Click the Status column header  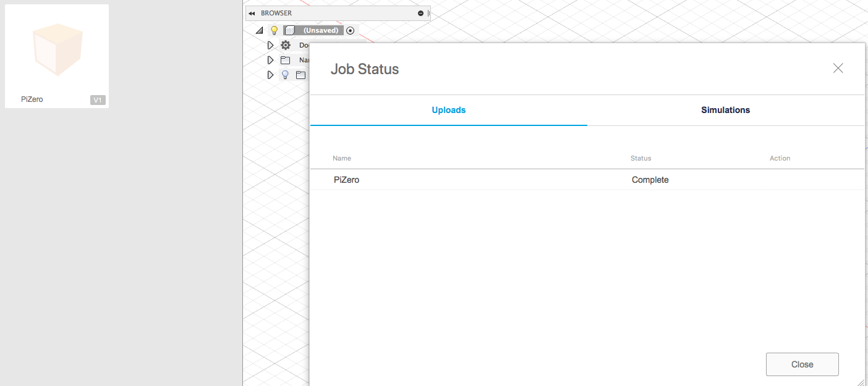tap(641, 158)
